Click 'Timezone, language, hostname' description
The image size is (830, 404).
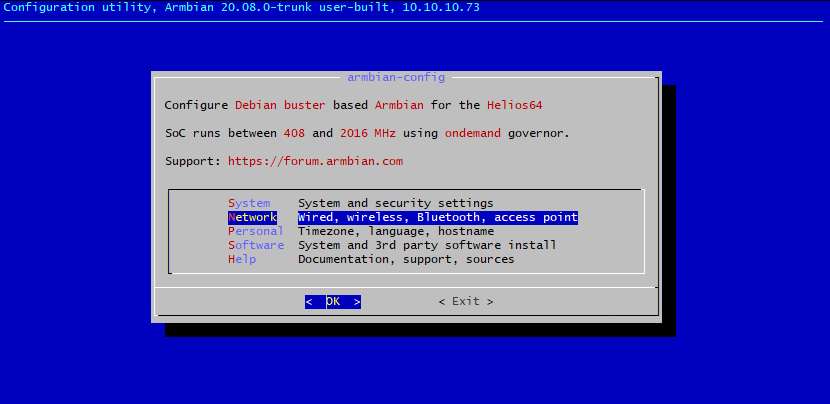tap(396, 231)
